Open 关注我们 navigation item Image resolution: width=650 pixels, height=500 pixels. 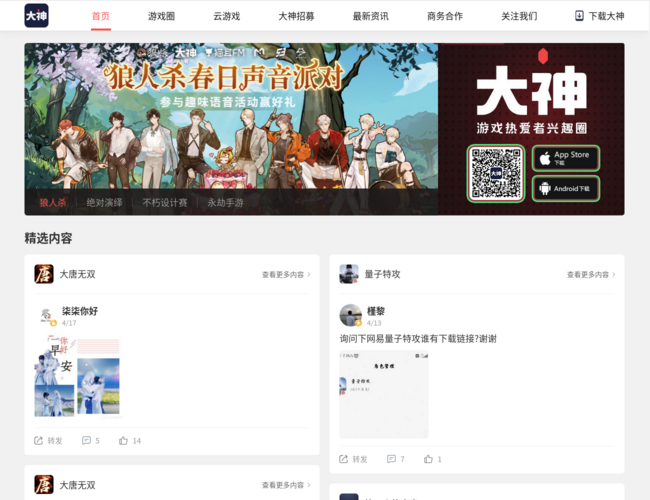point(519,16)
